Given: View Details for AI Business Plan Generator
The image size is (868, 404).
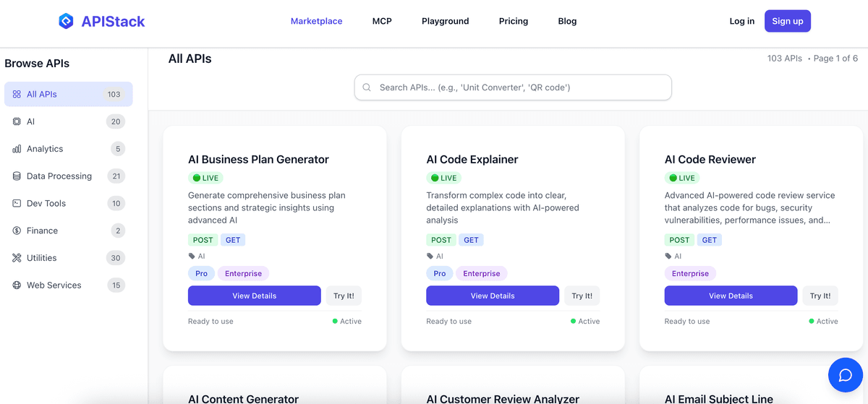Looking at the screenshot, I should tap(254, 296).
